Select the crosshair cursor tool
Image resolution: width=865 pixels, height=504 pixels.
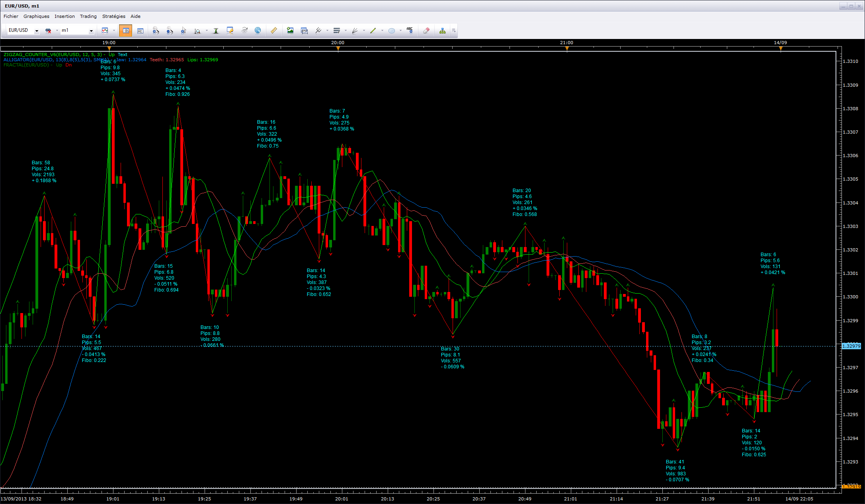click(x=184, y=31)
